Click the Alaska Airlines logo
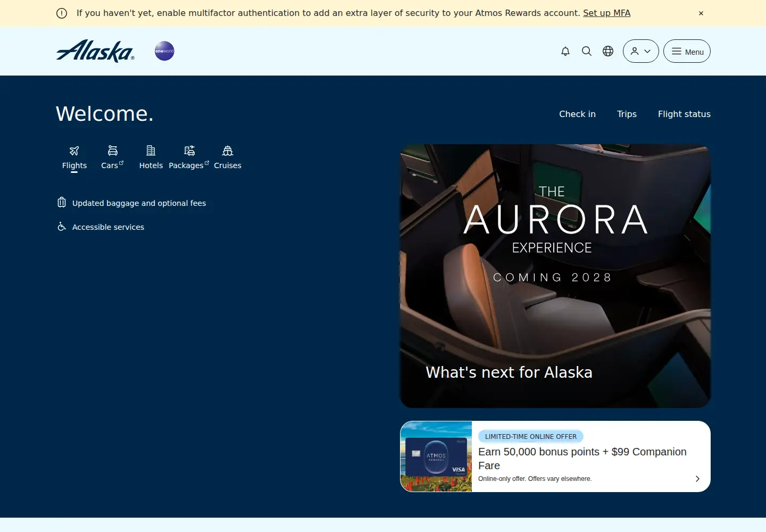766x532 pixels. click(95, 51)
